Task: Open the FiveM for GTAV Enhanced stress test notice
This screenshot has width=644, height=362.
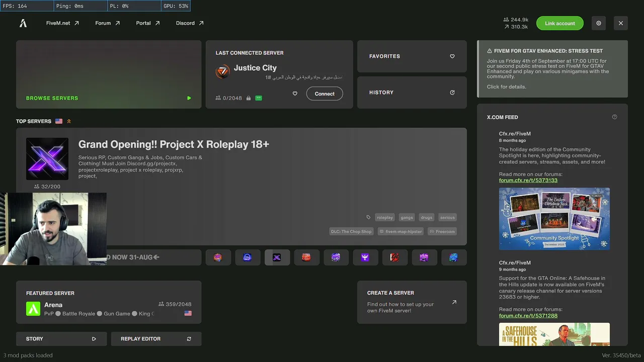Action: tap(552, 69)
